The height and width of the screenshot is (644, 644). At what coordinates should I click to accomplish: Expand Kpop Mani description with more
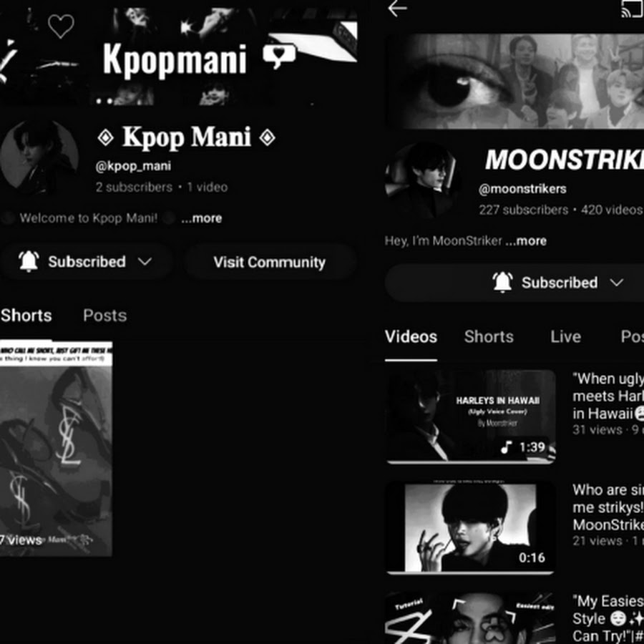tap(202, 218)
